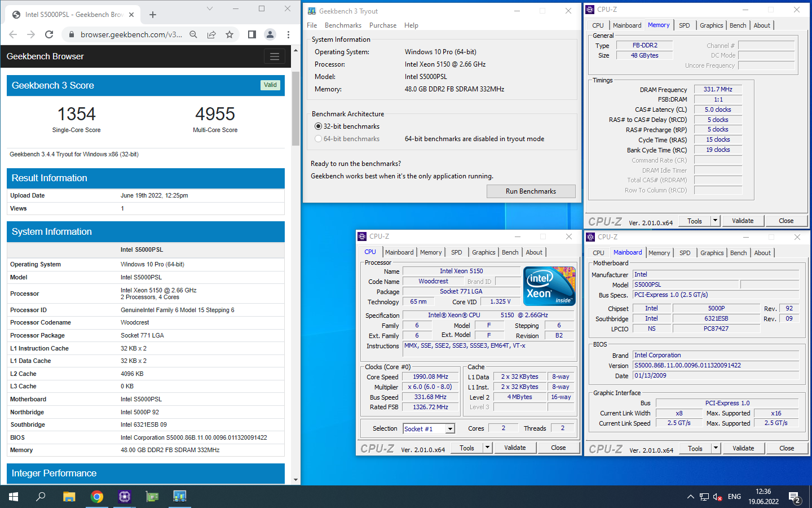Go back in the Chrome browser
Viewport: 812px width, 508px height.
pos(13,34)
